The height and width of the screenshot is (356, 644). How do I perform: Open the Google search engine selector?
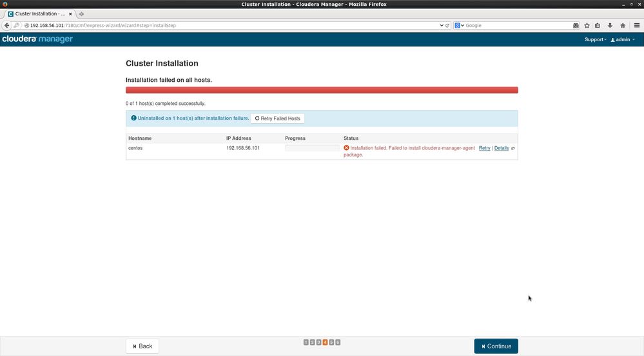tap(459, 26)
